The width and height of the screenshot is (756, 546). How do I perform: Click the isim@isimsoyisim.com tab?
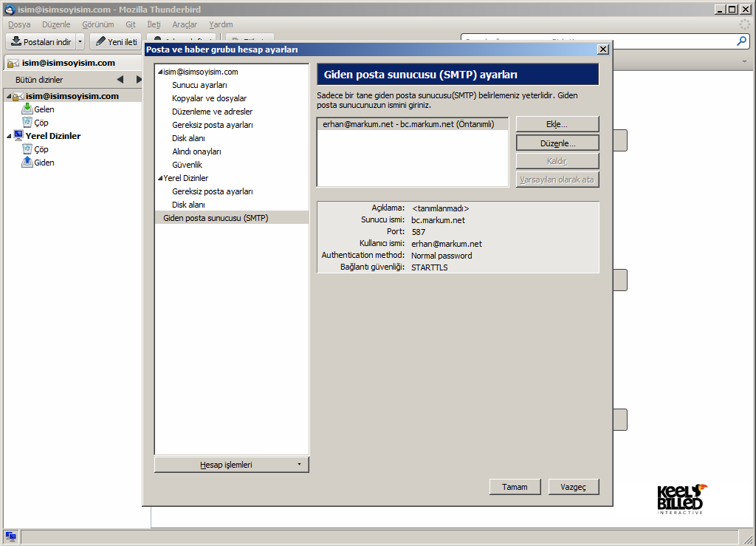72,63
